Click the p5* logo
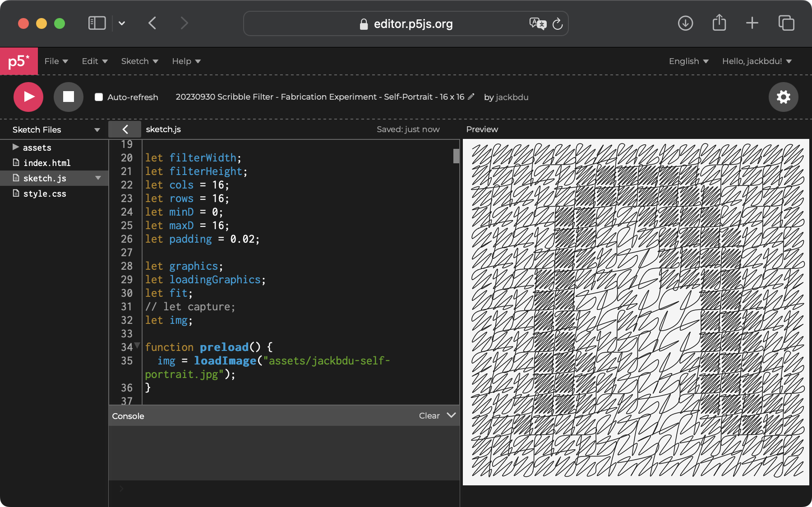The image size is (812, 507). coord(18,61)
